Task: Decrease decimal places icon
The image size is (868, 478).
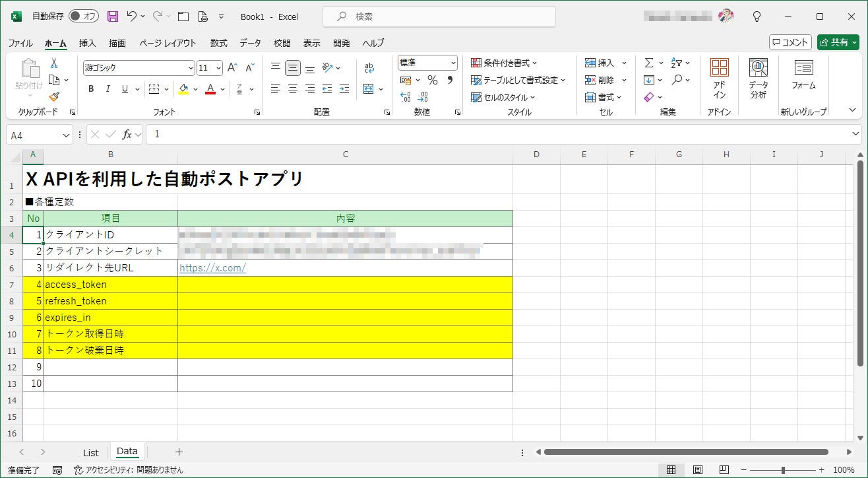Action: pyautogui.click(x=423, y=97)
